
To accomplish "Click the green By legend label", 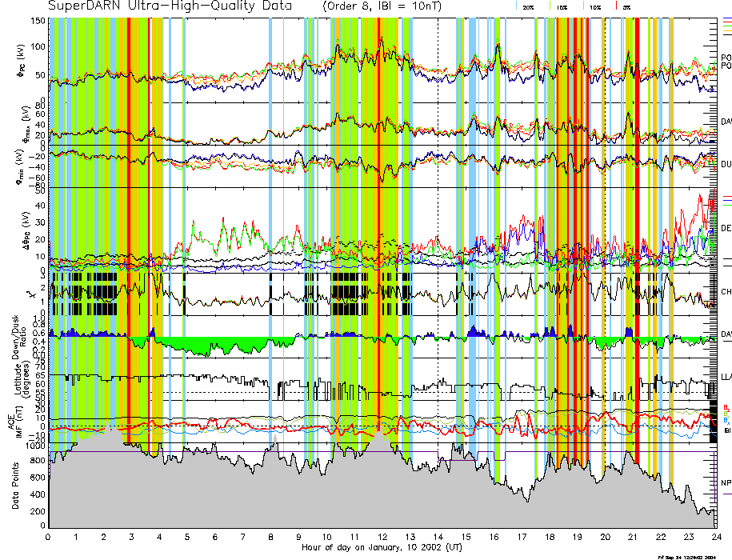I will pyautogui.click(x=726, y=414).
